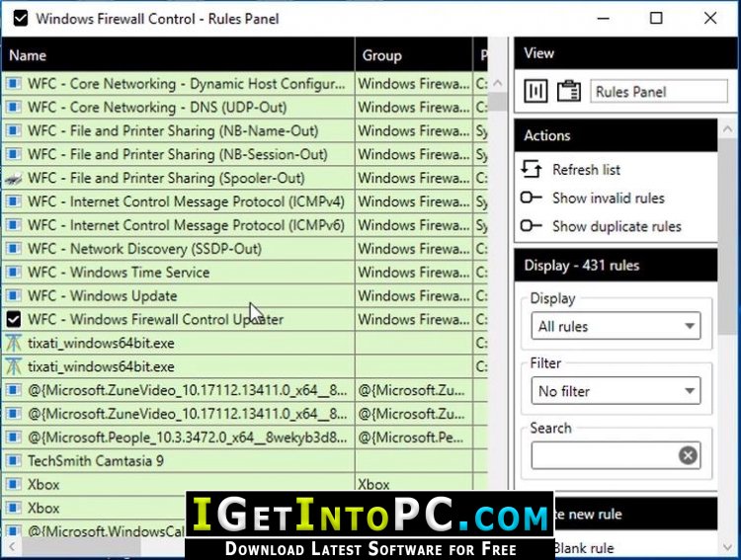Click Group cell of the Spooler-Out rule
Screen dimensions: 741x560
[x=414, y=178]
